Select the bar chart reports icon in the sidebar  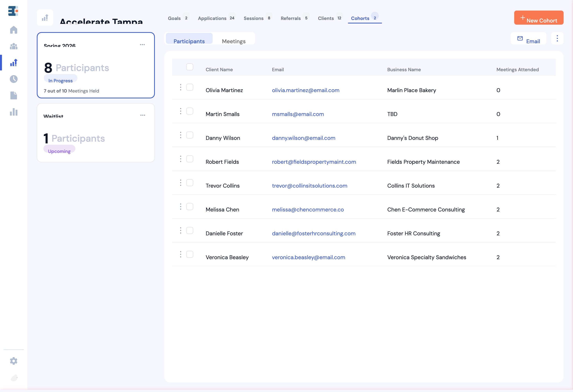14,112
